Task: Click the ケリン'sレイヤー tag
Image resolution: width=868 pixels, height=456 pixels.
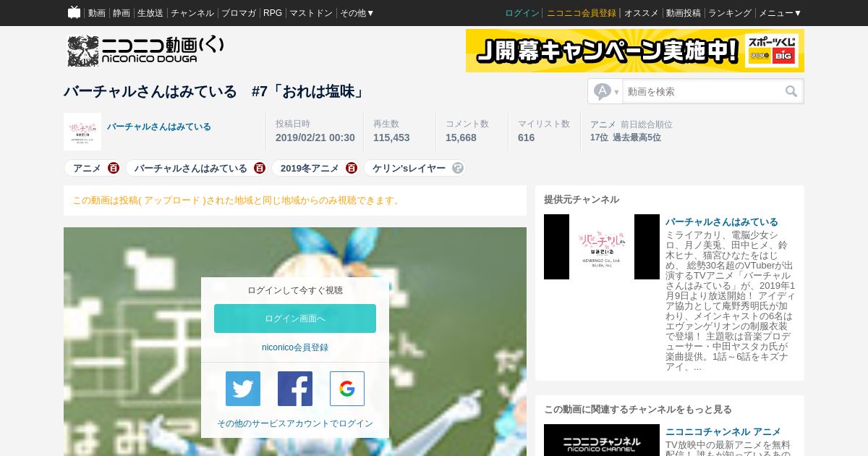Action: coord(409,168)
